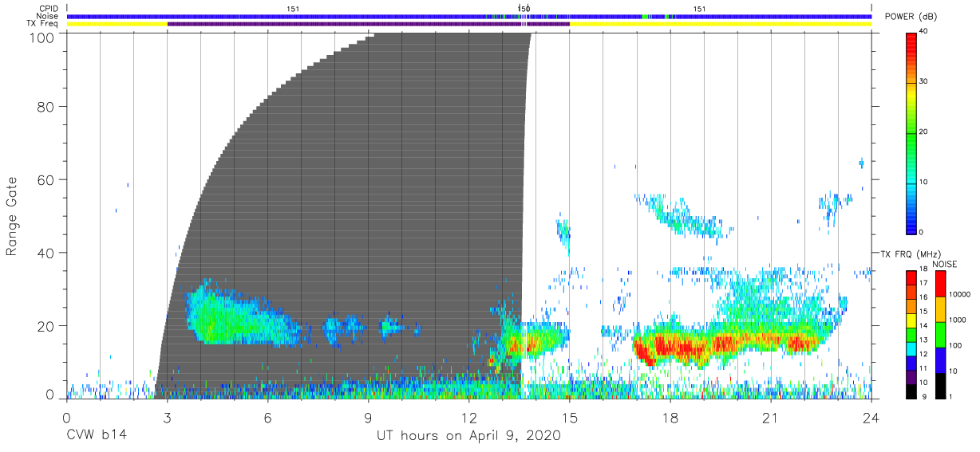The image size is (980, 452).
Task: Click '1000' on the NOISE scale
Action: 958,320
